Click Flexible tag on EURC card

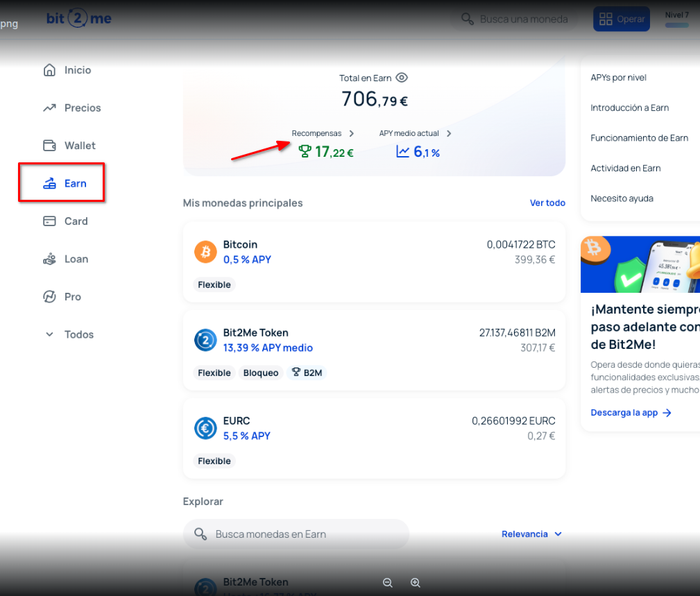[214, 461]
